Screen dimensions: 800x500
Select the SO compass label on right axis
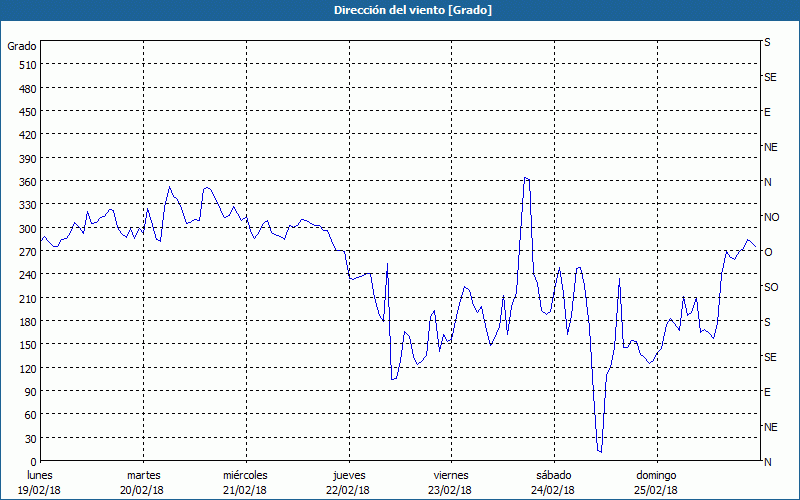coord(771,287)
